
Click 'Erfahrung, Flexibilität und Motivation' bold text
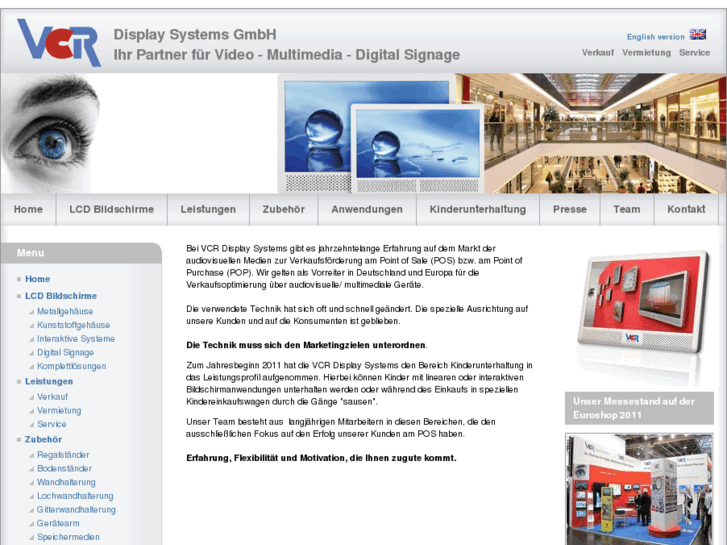coord(321,458)
